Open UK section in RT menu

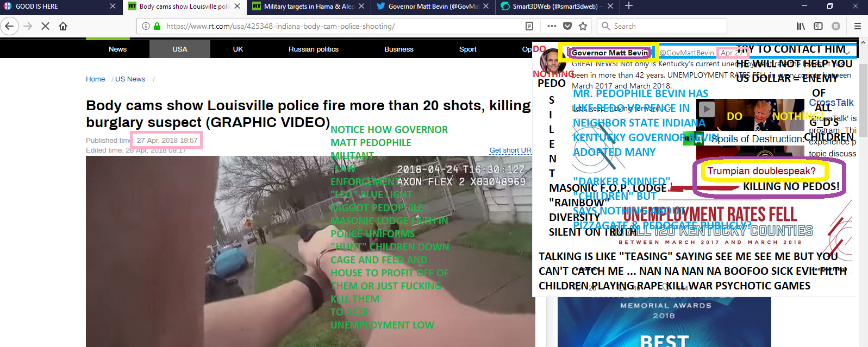[x=238, y=49]
